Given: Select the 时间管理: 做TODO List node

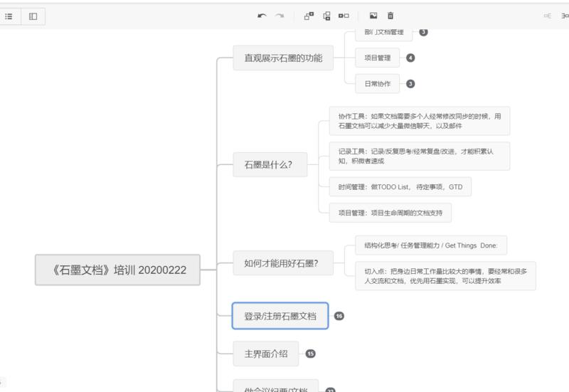Looking at the screenshot, I should pos(400,187).
